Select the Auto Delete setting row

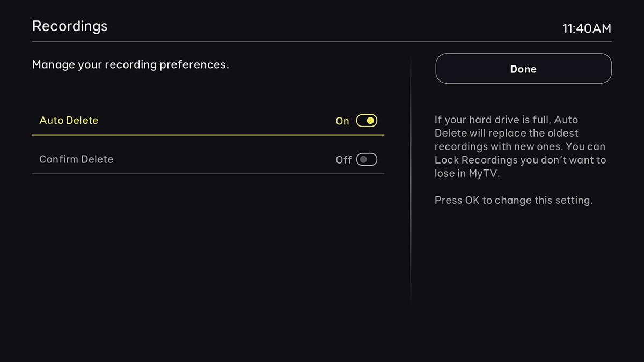[208, 120]
